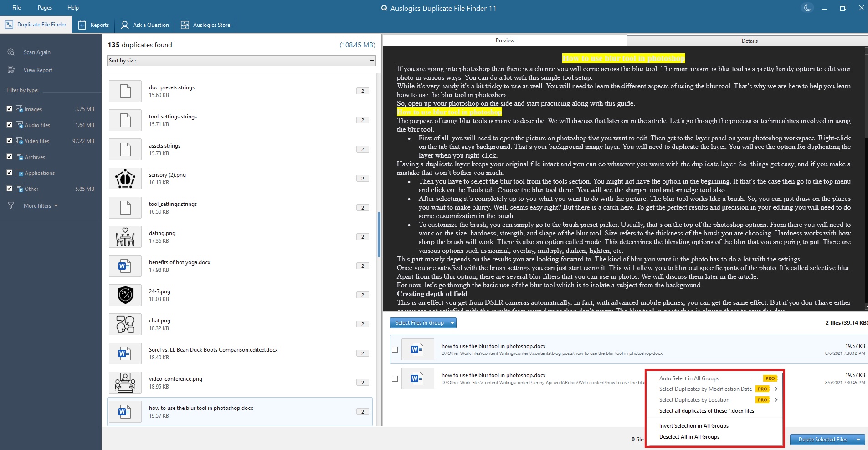Viewport: 868px width, 450px height.
Task: Click the Images filter type icon
Action: (19, 109)
